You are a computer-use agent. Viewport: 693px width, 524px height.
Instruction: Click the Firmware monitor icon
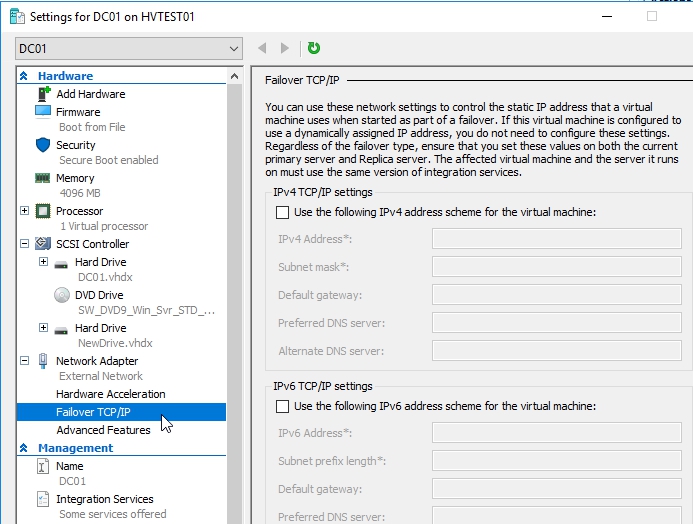[43, 112]
